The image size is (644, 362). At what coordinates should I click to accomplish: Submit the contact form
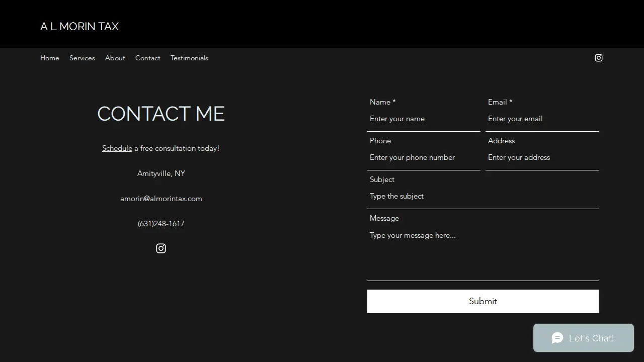[x=483, y=301]
